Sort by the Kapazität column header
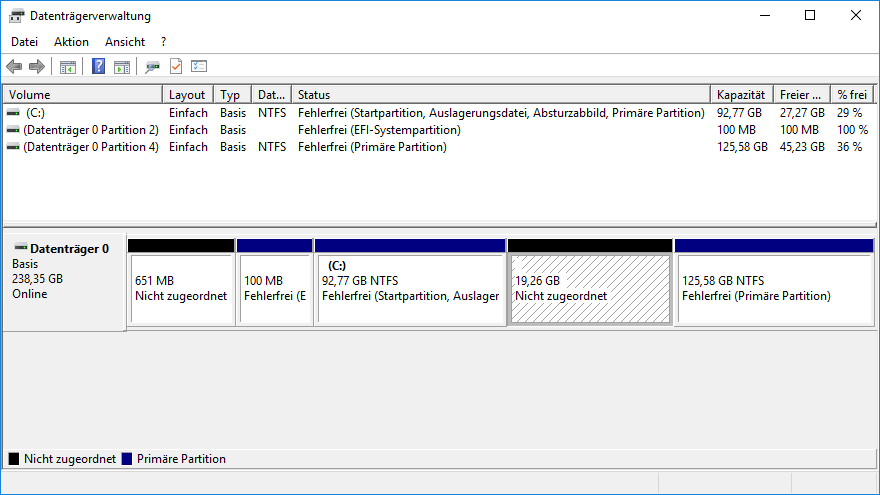880x495 pixels. (x=742, y=95)
